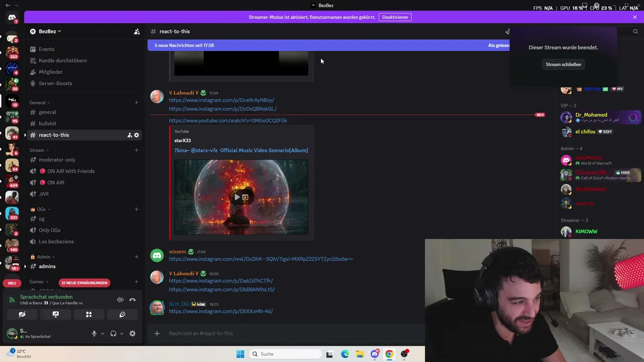
Task: Open user settings gear
Action: coord(132,333)
